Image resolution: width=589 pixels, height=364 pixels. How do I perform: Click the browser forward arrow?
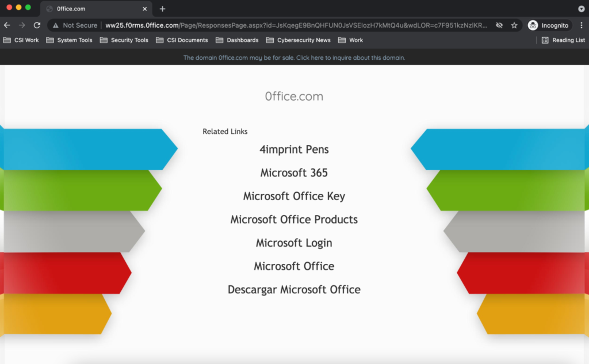pos(22,25)
